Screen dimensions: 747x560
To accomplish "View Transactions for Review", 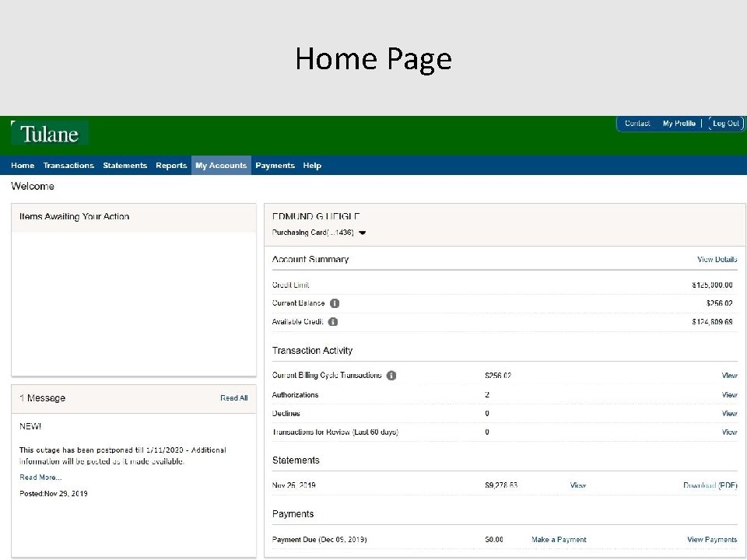I will click(729, 432).
